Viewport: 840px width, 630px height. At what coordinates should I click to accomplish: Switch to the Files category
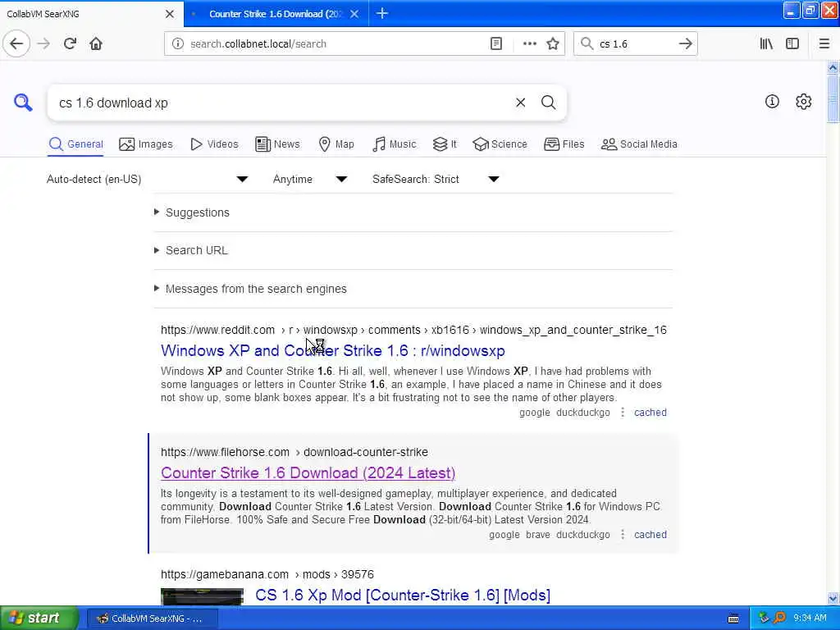click(564, 144)
